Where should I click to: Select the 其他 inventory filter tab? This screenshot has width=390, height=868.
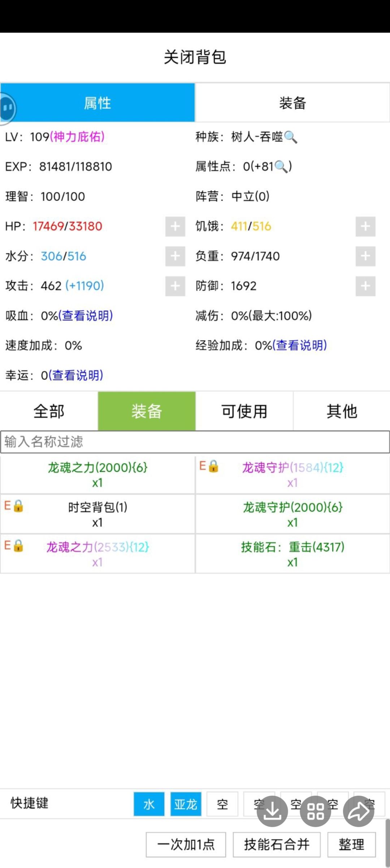342,411
